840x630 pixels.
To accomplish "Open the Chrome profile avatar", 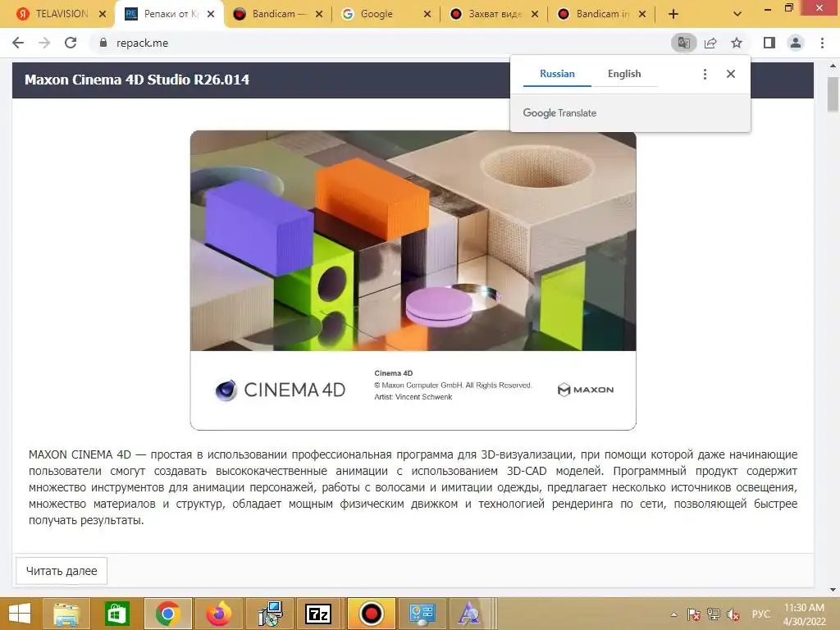I will [796, 43].
